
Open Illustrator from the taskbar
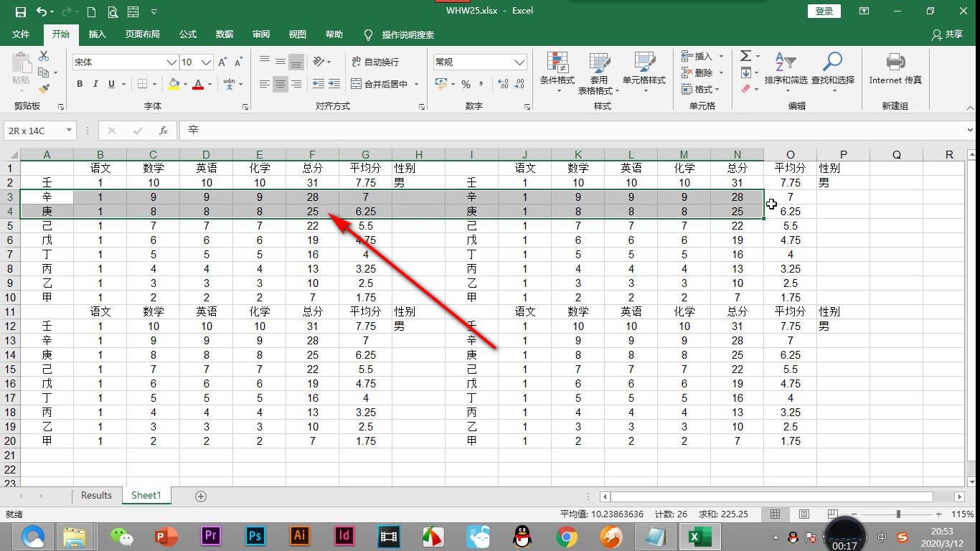299,536
